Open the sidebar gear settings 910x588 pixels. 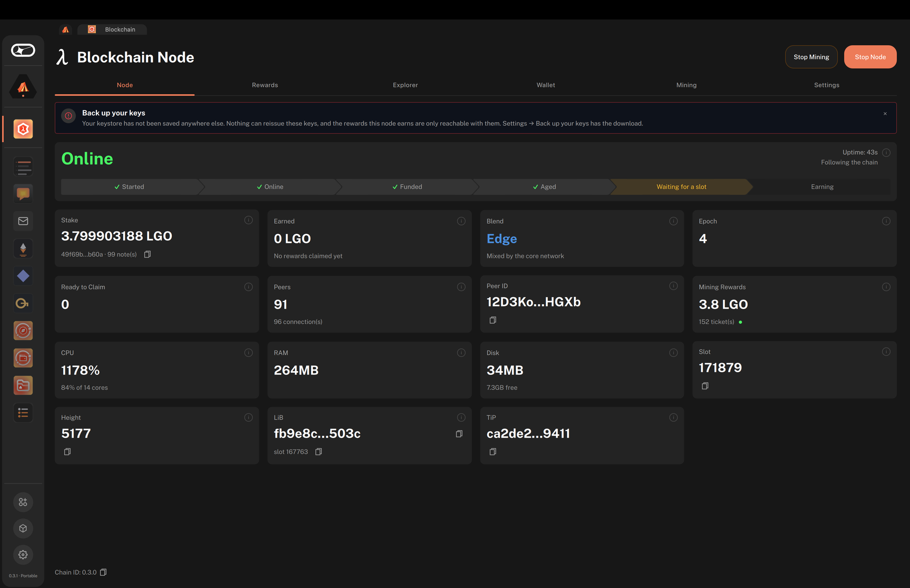tap(23, 555)
